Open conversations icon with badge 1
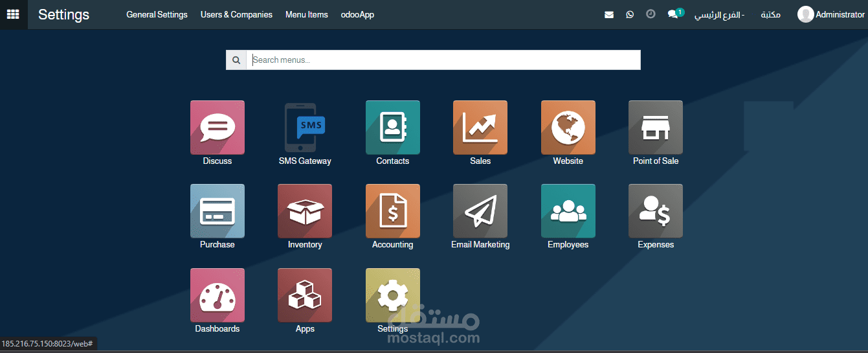868x353 pixels. coord(675,14)
